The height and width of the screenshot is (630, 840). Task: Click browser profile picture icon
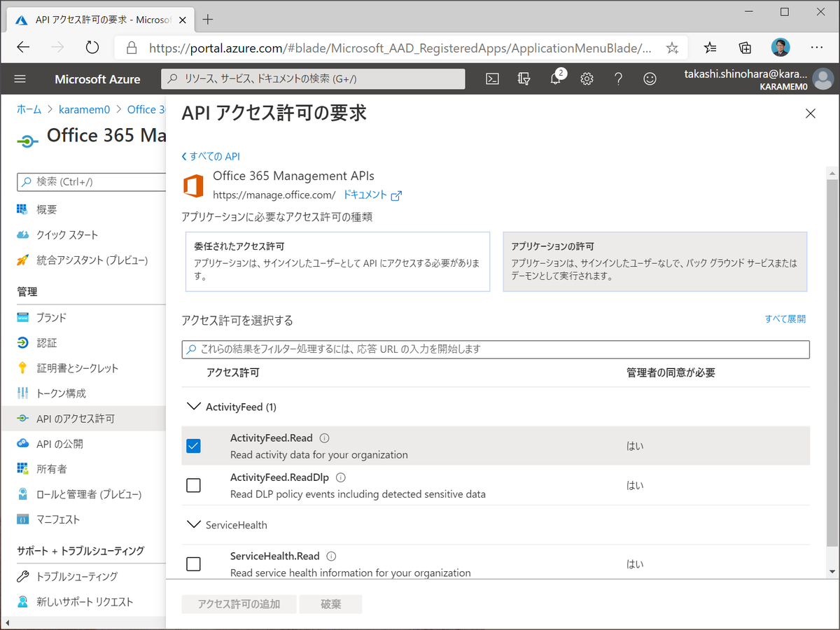[x=780, y=48]
